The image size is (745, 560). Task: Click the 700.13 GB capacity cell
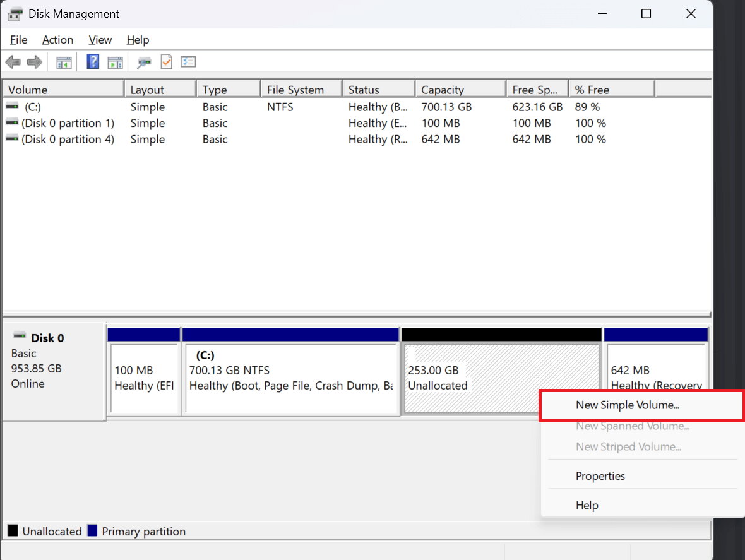(446, 107)
